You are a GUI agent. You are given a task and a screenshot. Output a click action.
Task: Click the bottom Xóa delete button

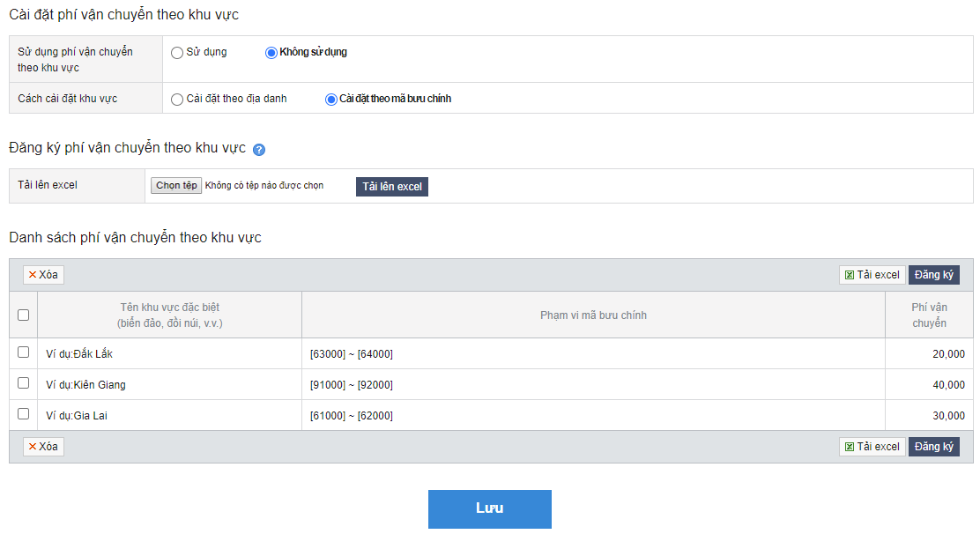pyautogui.click(x=43, y=447)
